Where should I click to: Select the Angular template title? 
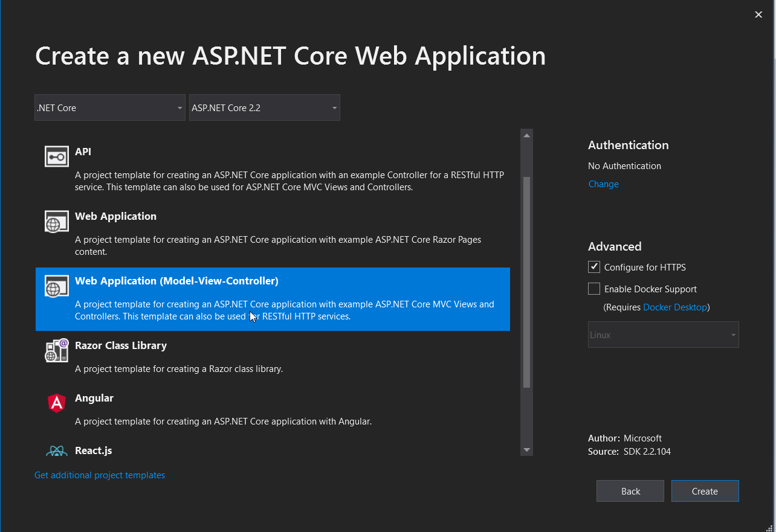[x=94, y=398]
